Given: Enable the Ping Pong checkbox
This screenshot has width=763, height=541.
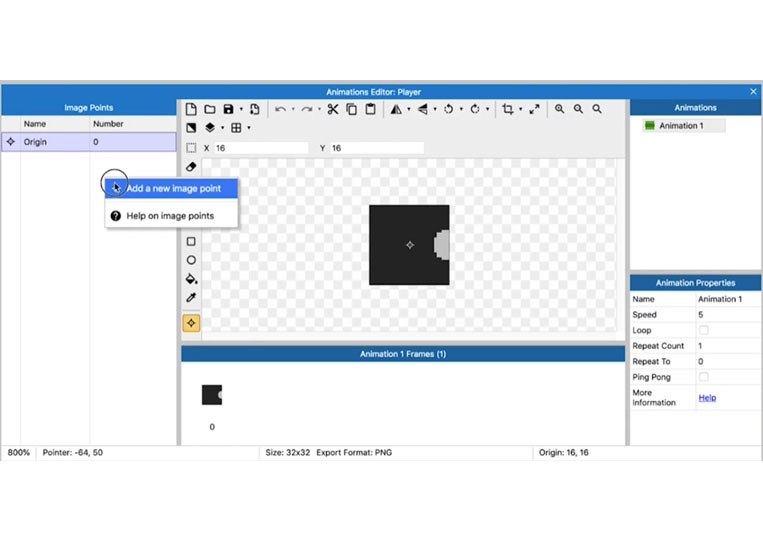Looking at the screenshot, I should coord(704,377).
